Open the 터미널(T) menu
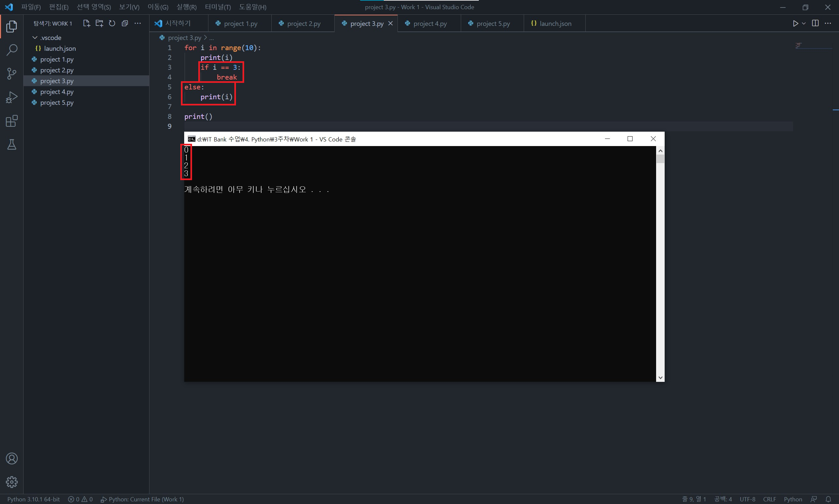Viewport: 839px width, 504px height. [218, 7]
